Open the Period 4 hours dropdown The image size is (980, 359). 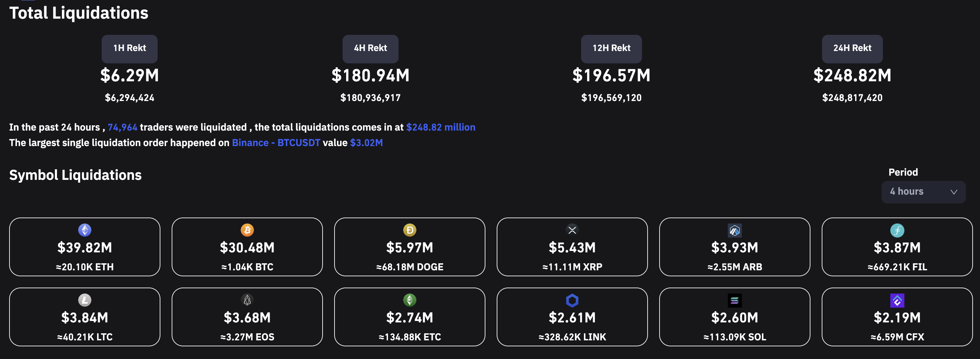pyautogui.click(x=923, y=192)
